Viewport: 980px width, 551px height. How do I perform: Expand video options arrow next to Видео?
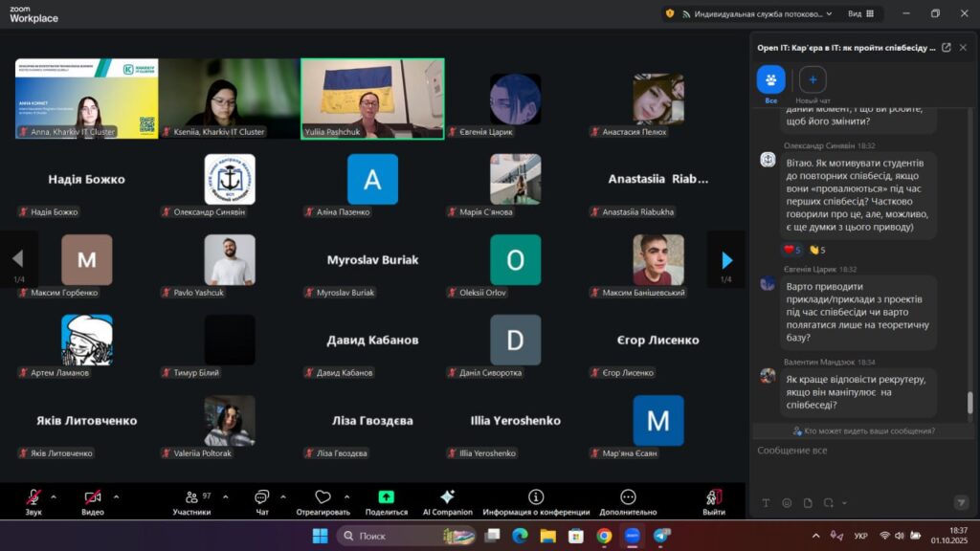(116, 496)
